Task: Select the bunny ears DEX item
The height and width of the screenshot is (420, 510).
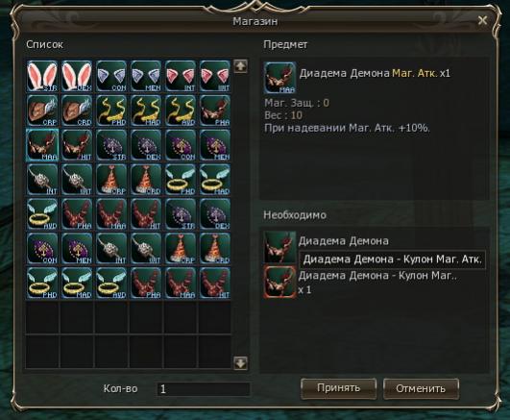Action: point(77,76)
